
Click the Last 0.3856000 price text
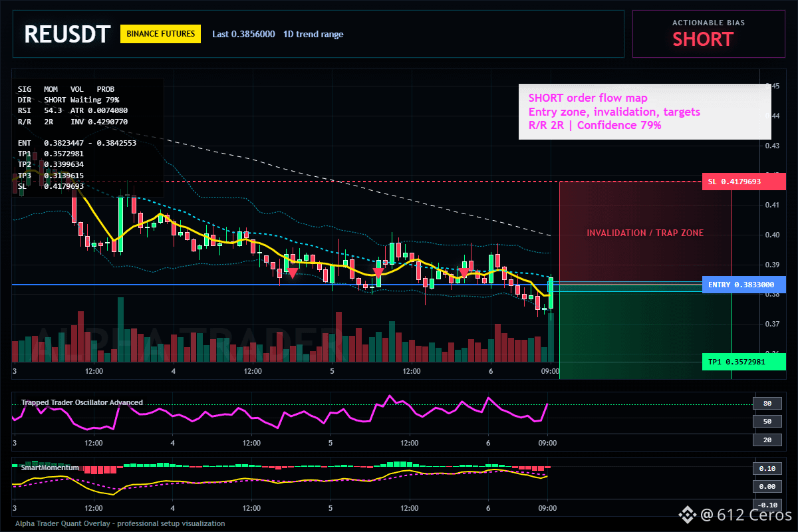click(243, 34)
